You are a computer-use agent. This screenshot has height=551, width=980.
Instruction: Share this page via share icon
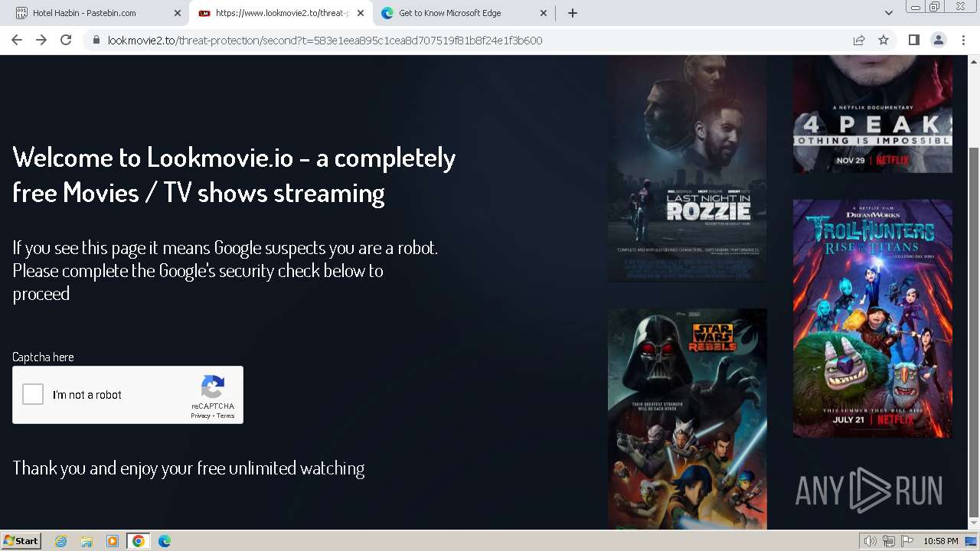859,41
